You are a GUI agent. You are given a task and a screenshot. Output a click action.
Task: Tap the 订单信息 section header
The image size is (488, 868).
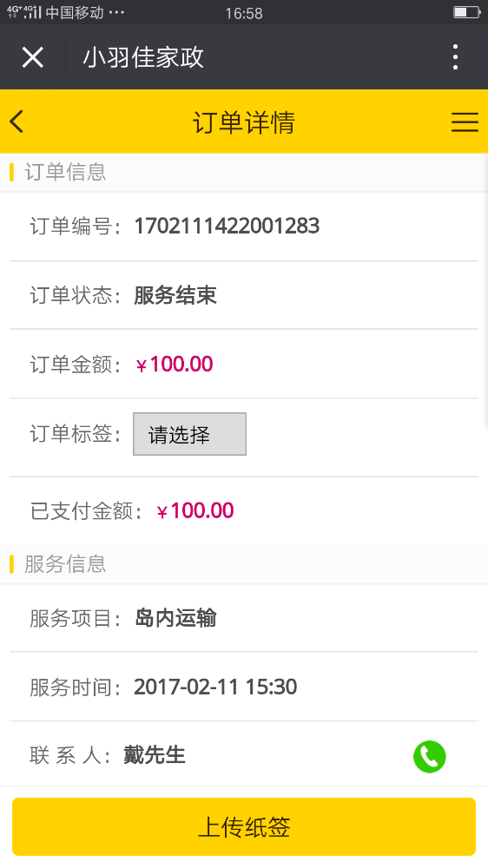click(65, 172)
